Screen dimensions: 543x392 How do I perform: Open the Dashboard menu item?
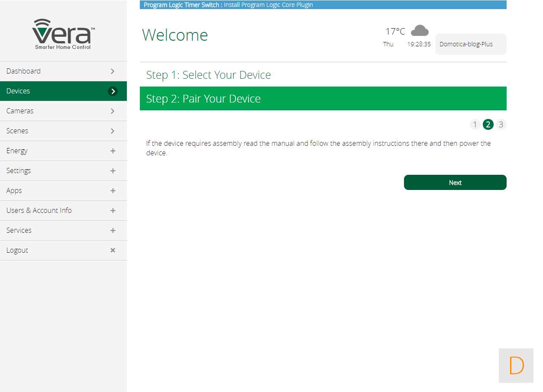(x=23, y=71)
